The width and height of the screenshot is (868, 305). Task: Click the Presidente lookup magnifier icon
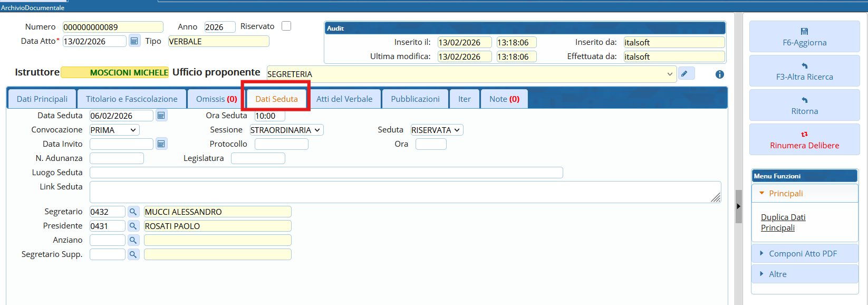point(133,226)
